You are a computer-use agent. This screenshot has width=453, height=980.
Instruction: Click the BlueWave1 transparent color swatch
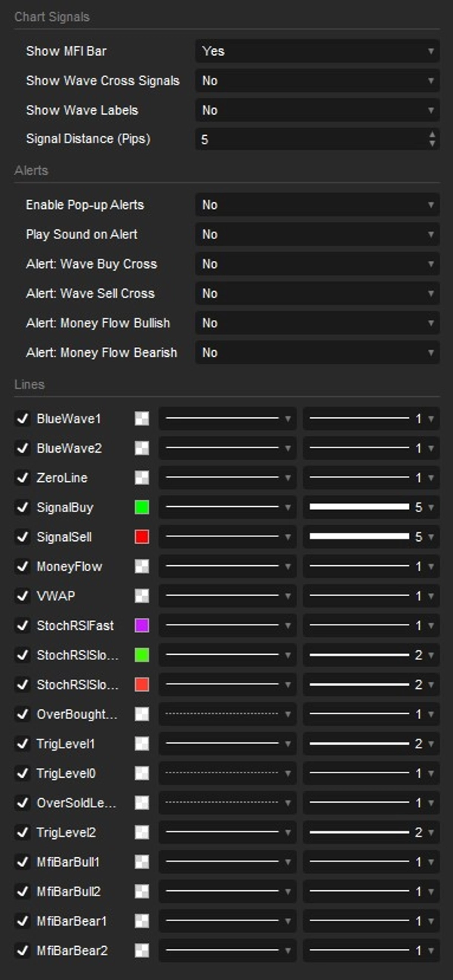[x=142, y=419]
